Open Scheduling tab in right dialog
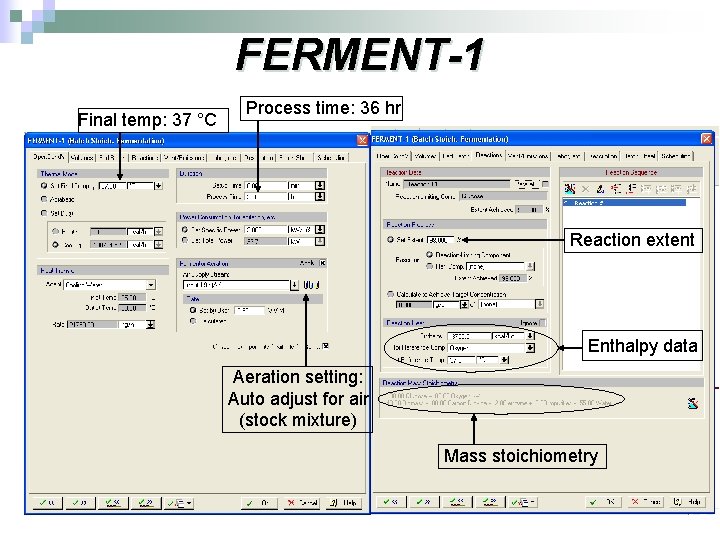Screen dimensions: 720x540 pyautogui.click(x=675, y=156)
